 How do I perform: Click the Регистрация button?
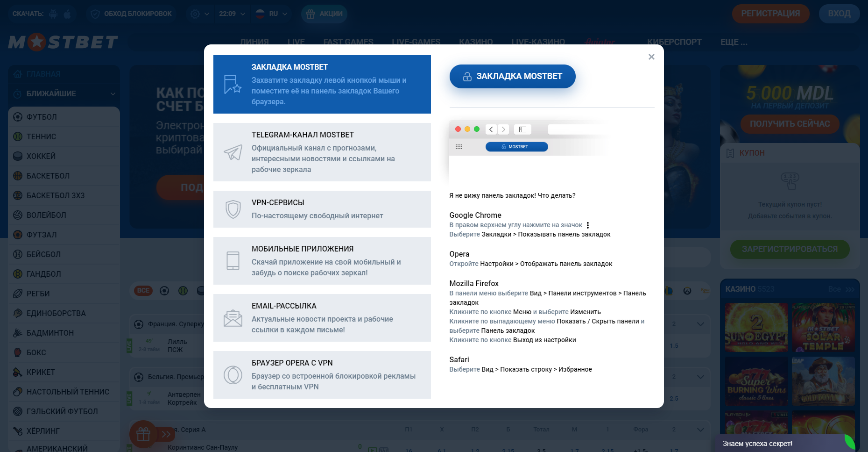pos(770,14)
